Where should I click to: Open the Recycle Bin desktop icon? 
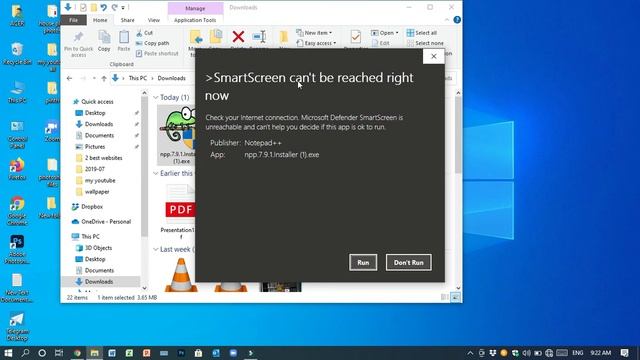(x=17, y=53)
